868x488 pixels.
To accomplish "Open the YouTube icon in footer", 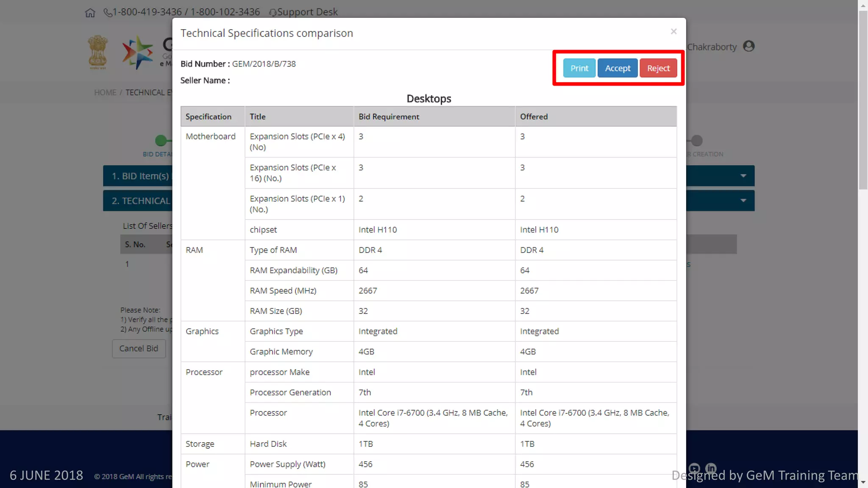I will click(694, 468).
